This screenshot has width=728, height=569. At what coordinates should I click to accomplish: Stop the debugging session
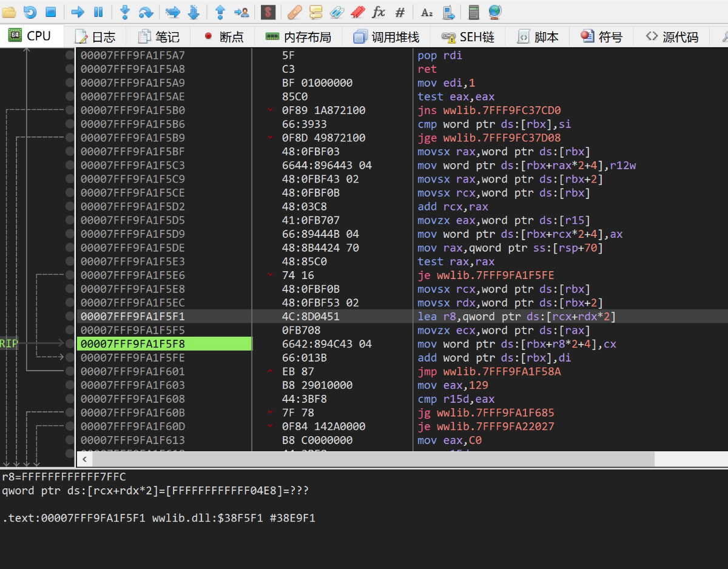tap(51, 12)
